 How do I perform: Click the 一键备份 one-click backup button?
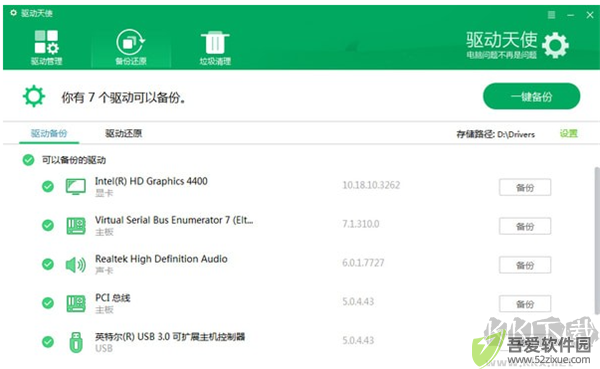coord(532,96)
